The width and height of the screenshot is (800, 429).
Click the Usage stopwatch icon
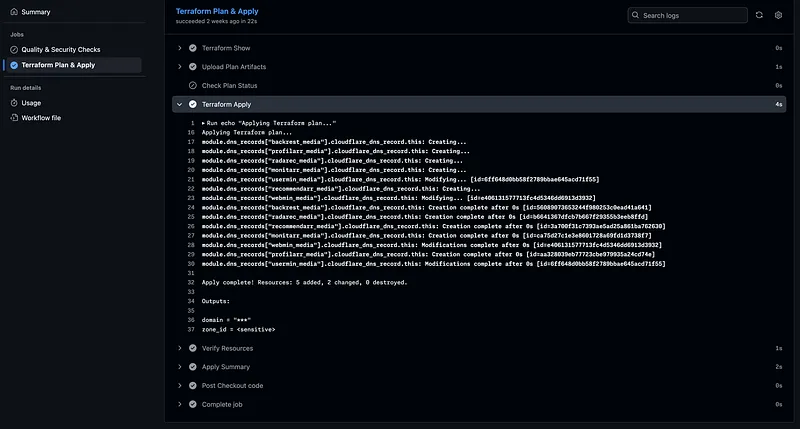[14, 102]
